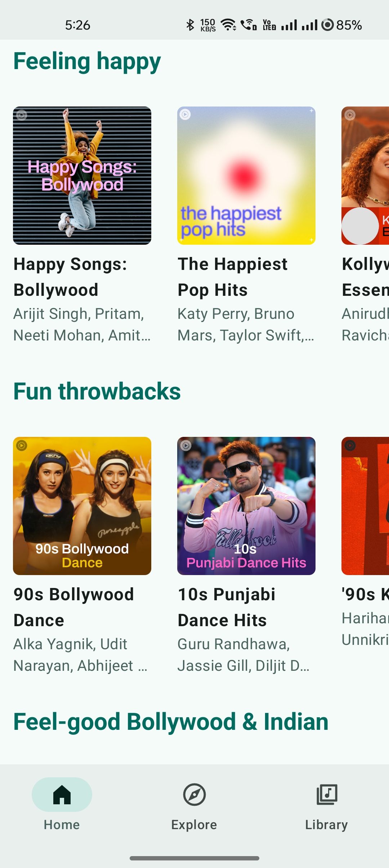Open the 90s Bollywood Dance cover art
This screenshot has height=868, width=389.
pos(82,506)
